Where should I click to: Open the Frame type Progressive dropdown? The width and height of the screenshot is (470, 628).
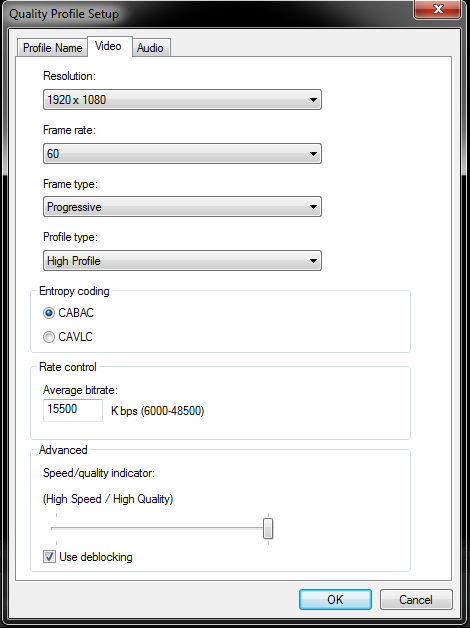[182, 207]
